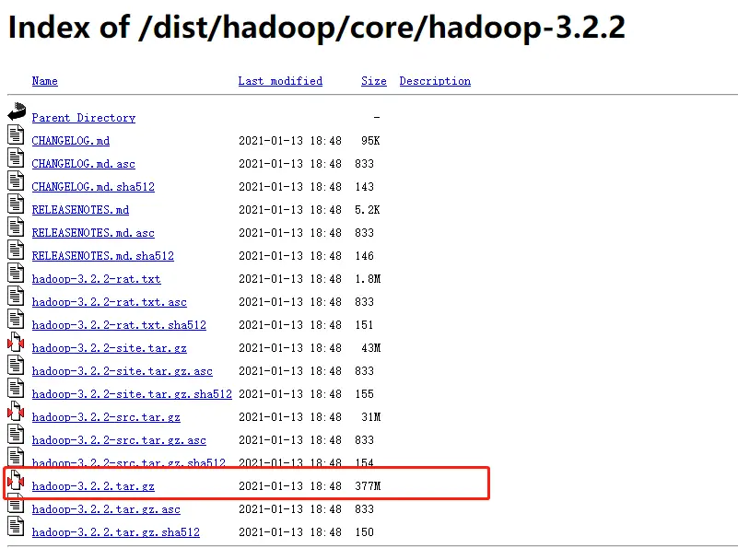This screenshot has width=738, height=560.
Task: Download the hadoop-3.2.2.tar.gz binary release
Action: coord(93,486)
